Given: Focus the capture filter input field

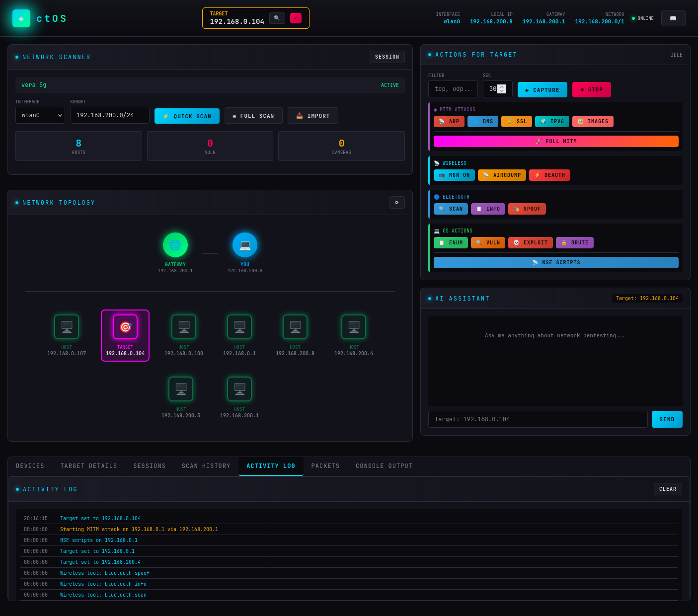Looking at the screenshot, I should [453, 89].
